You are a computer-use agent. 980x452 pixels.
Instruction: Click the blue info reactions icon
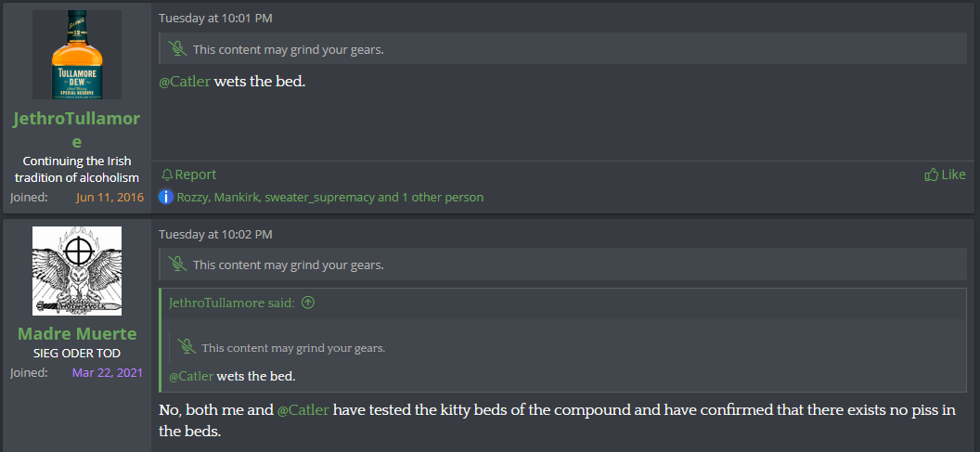tap(166, 197)
